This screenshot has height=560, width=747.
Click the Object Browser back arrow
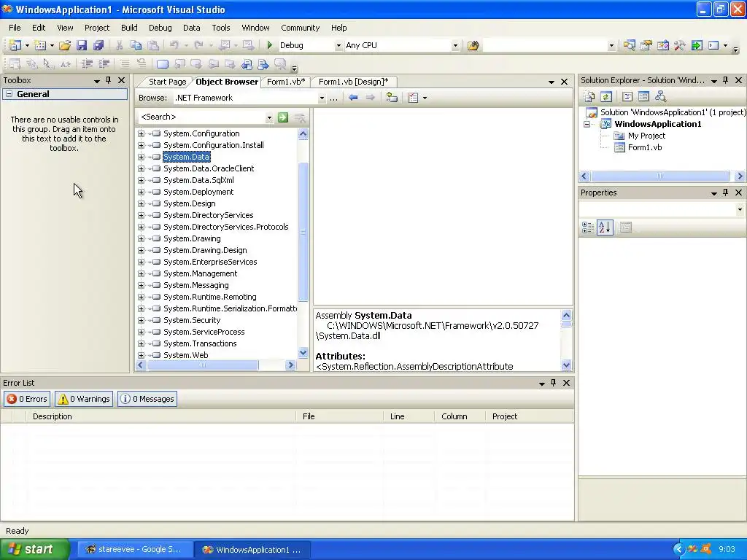click(353, 98)
